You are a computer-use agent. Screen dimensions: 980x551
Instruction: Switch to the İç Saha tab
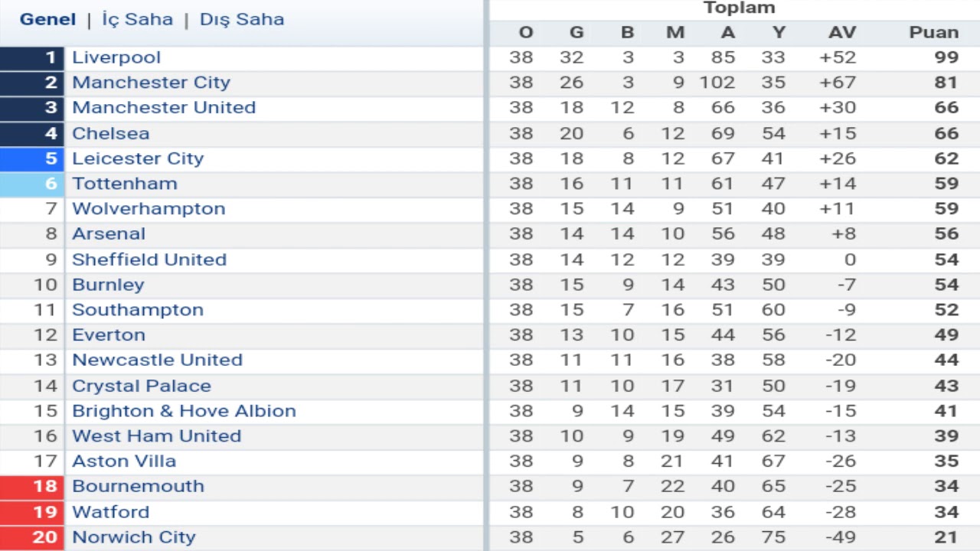point(138,19)
